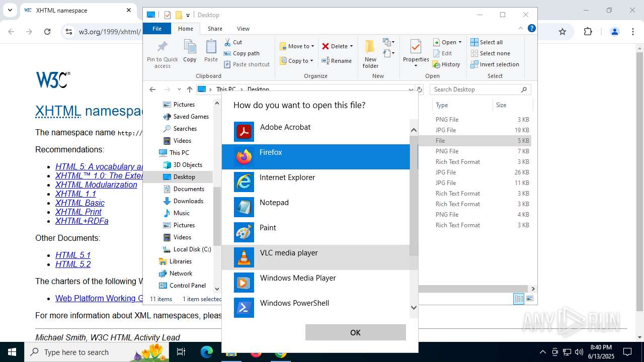Click the Search Desktop field
This screenshot has height=362, width=644.
pyautogui.click(x=480, y=89)
